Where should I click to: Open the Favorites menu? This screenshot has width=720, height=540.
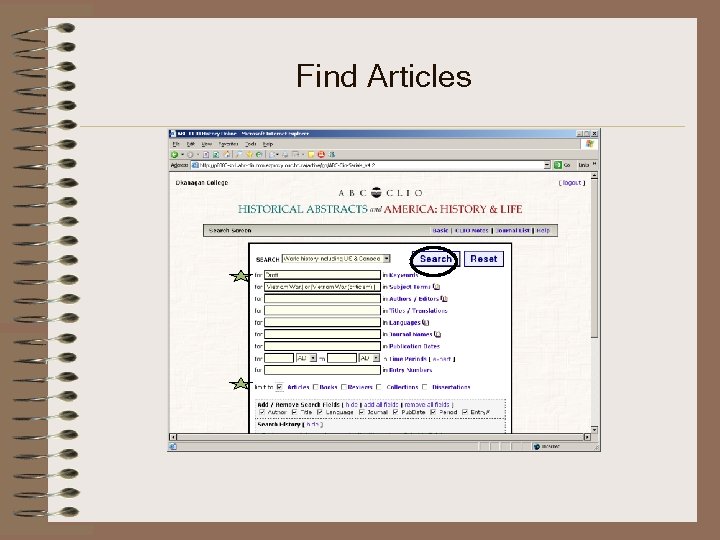coord(229,144)
